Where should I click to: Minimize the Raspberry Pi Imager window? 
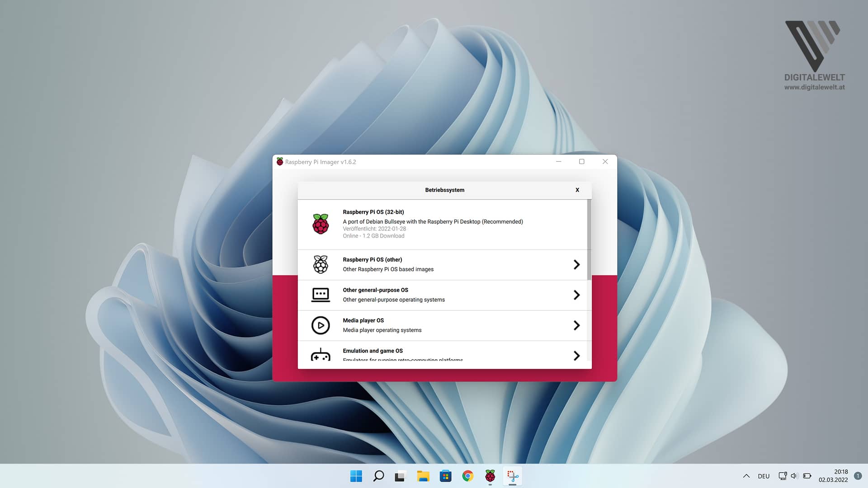pyautogui.click(x=559, y=162)
